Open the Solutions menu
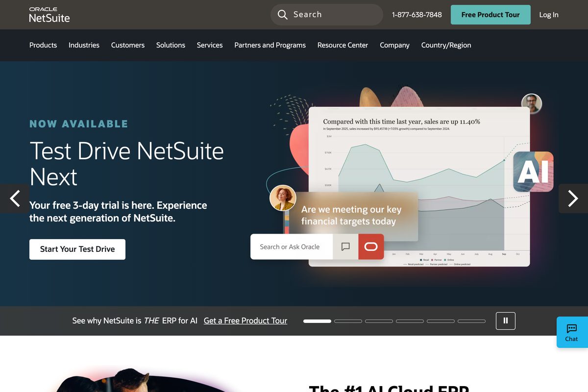Screen dimensions: 588x392 pyautogui.click(x=171, y=45)
